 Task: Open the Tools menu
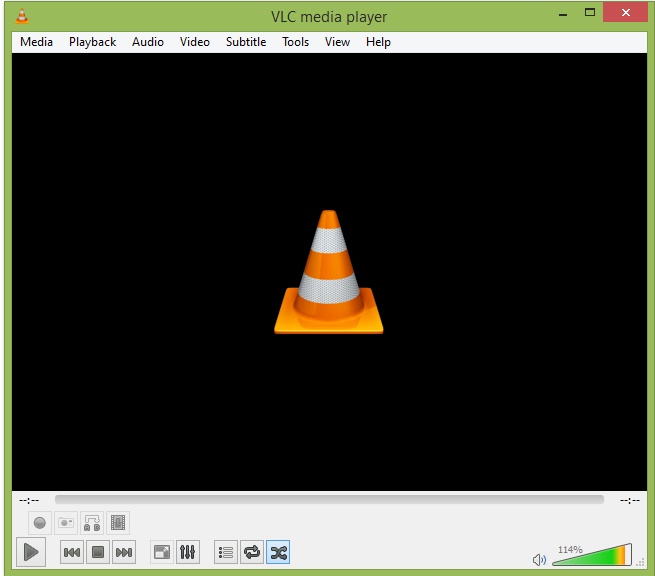[295, 42]
